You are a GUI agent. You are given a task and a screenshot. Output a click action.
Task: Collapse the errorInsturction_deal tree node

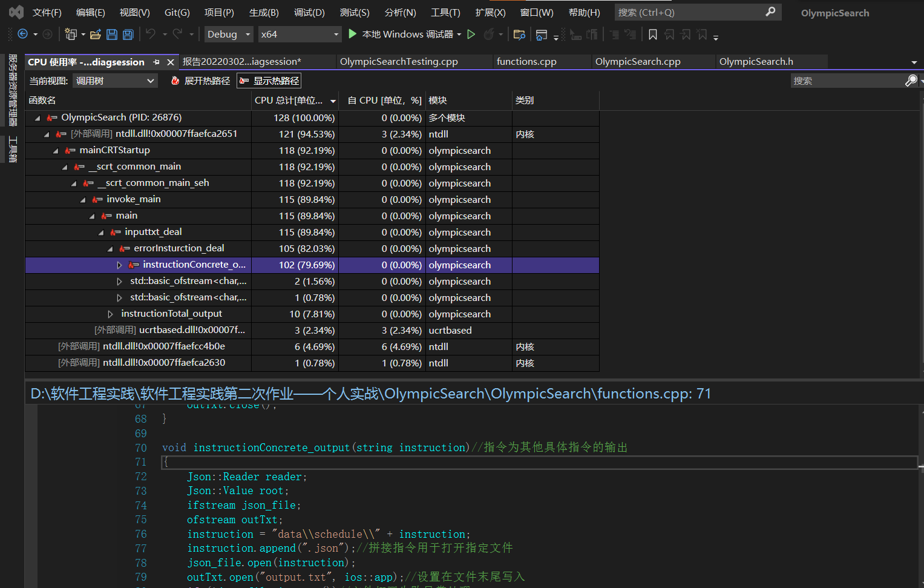(x=110, y=249)
